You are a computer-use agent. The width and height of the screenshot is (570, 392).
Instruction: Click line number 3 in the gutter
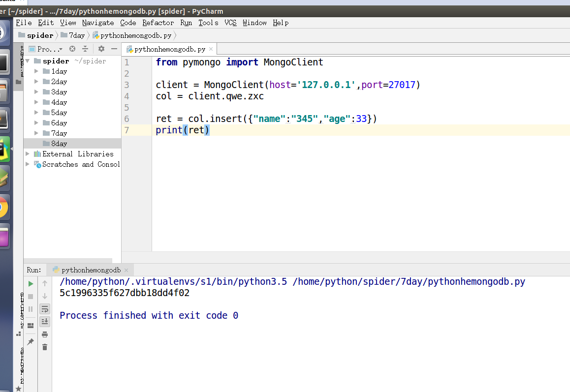click(127, 85)
